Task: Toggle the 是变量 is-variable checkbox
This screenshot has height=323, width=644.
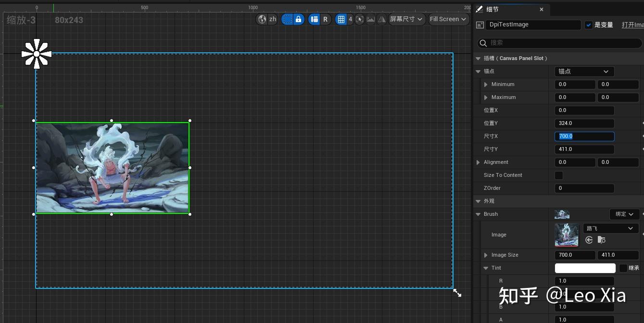Action: tap(589, 25)
